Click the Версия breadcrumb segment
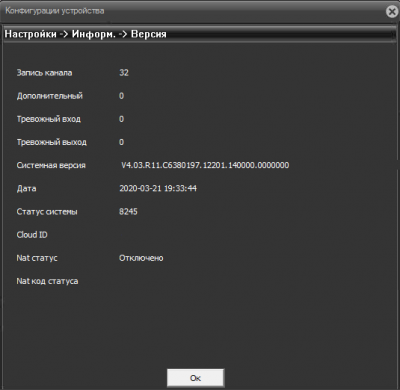The image size is (400, 390). pos(148,34)
